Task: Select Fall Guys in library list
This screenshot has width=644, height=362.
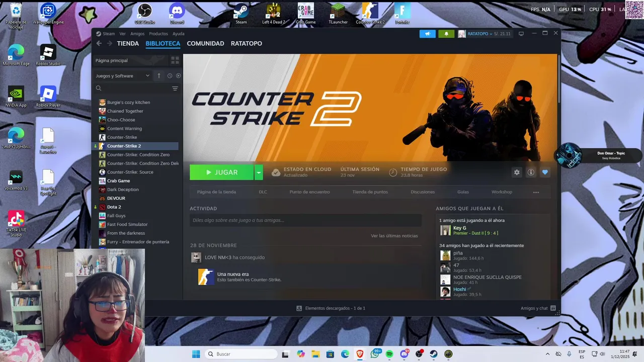Action: click(116, 216)
